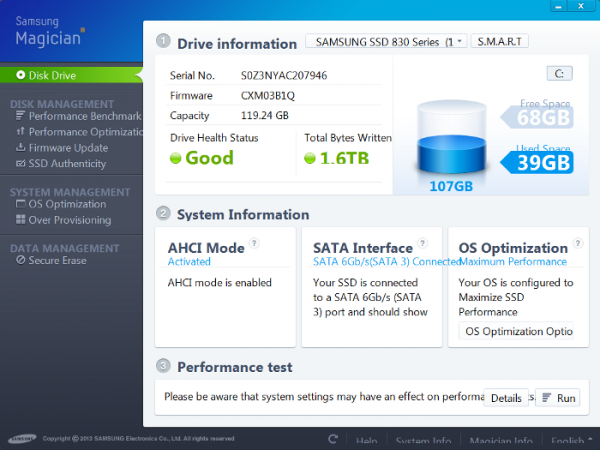Click help icon next to AHCI Mode
600x450 pixels.
click(x=254, y=243)
